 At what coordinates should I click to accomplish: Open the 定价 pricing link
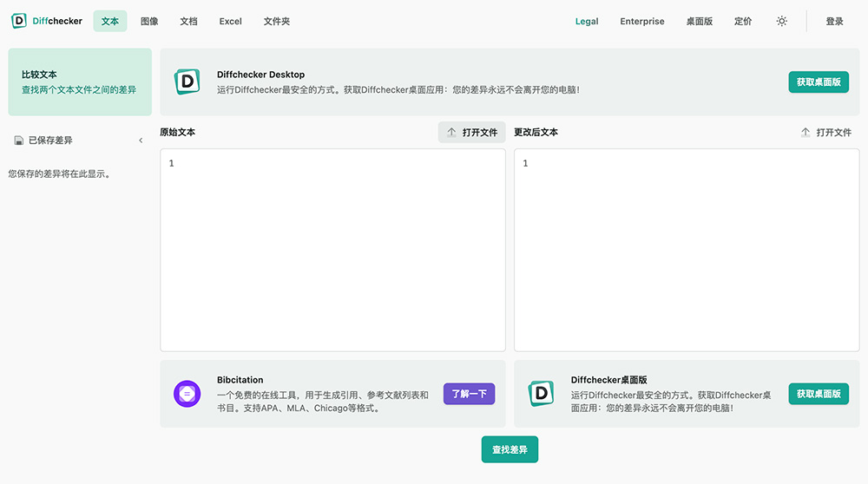743,21
